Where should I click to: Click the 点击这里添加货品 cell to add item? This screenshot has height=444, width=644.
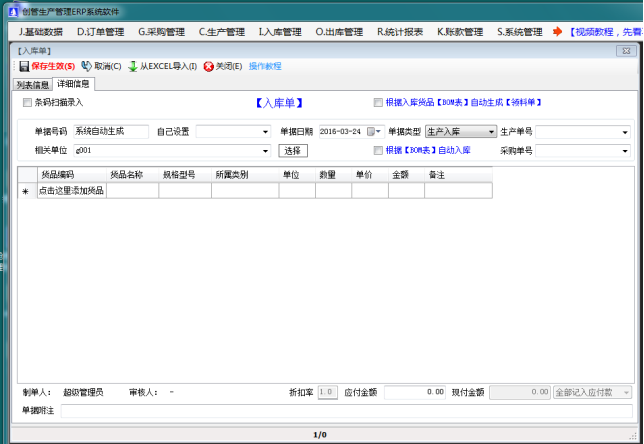pos(71,190)
